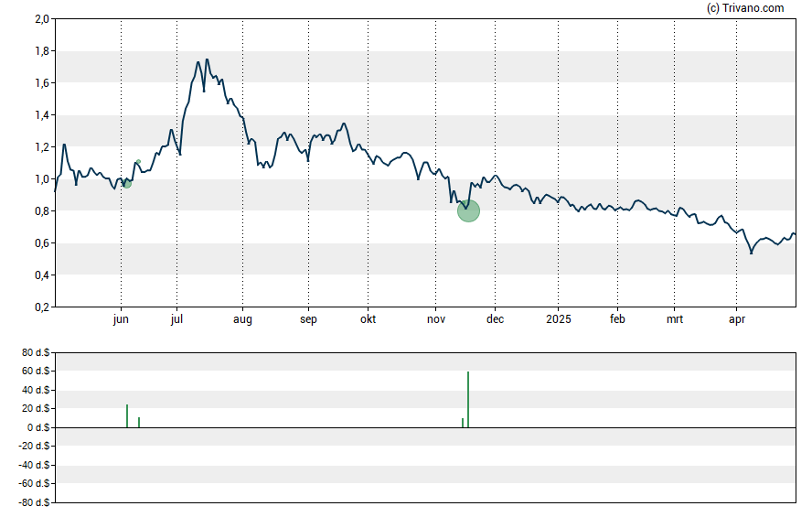Viewport: 812px width, 517px height.
Task: Click the '1,0' price axis label
Action: (42, 179)
